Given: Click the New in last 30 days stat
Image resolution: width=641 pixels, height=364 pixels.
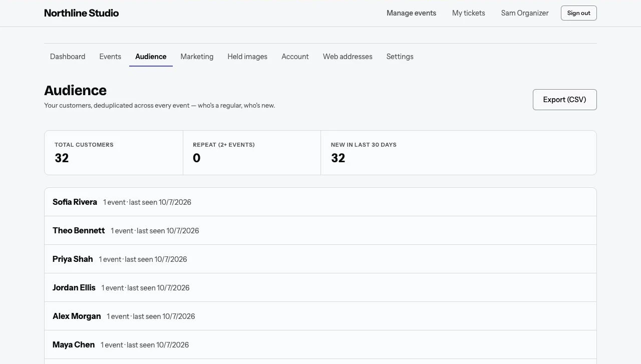Looking at the screenshot, I should [x=459, y=153].
